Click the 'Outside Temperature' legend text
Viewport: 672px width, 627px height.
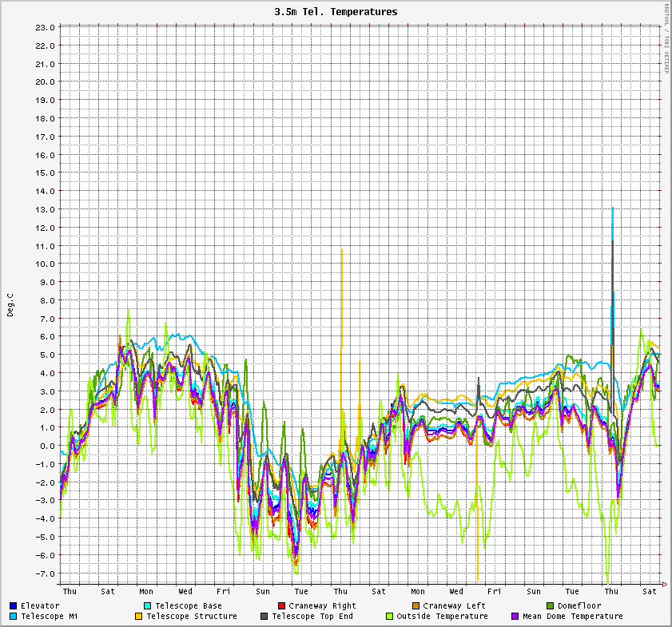(443, 617)
